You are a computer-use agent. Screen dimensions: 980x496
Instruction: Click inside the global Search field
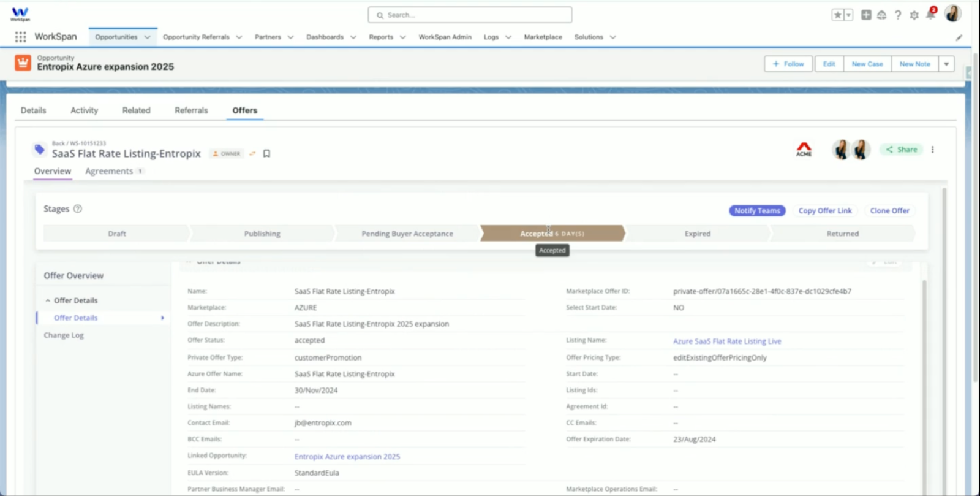pyautogui.click(x=470, y=15)
